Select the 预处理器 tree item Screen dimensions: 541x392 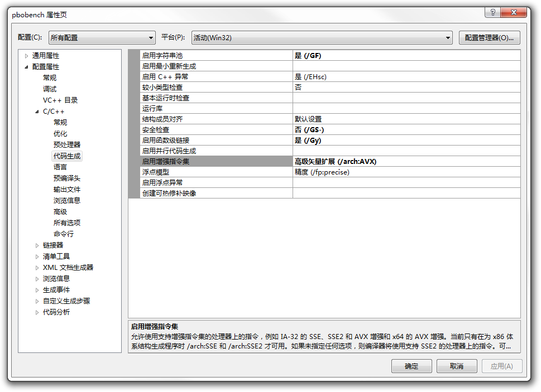click(67, 145)
